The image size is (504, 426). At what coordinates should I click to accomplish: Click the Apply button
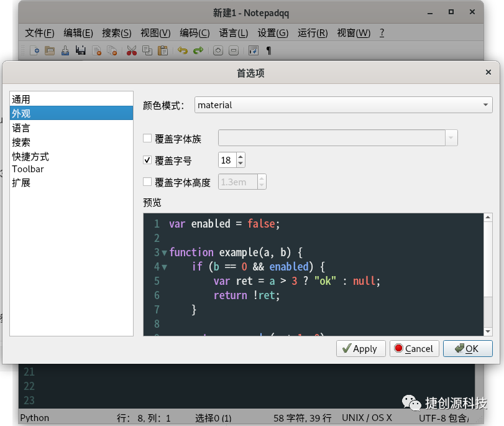coord(360,348)
